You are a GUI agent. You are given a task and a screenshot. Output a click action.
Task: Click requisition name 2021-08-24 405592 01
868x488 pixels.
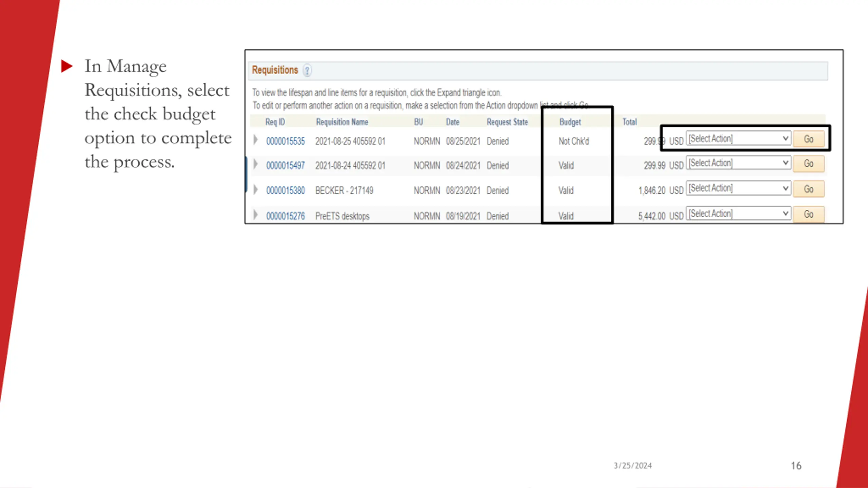coord(350,166)
